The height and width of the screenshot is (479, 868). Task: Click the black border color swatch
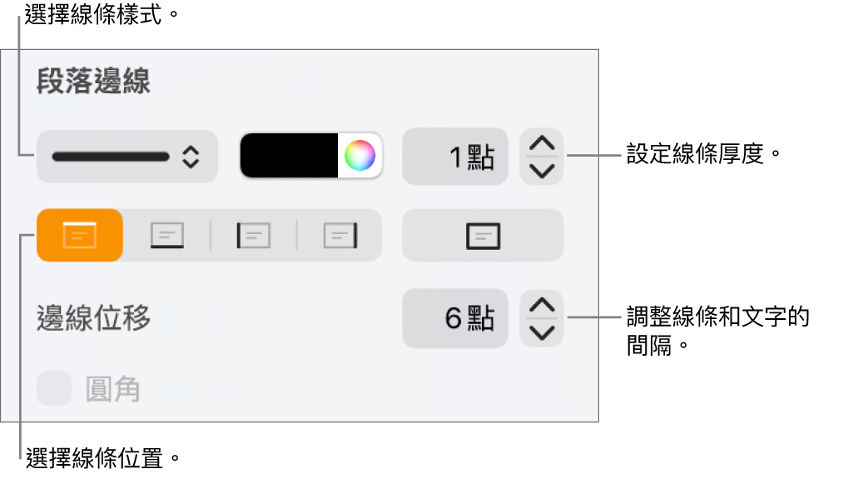tap(289, 155)
